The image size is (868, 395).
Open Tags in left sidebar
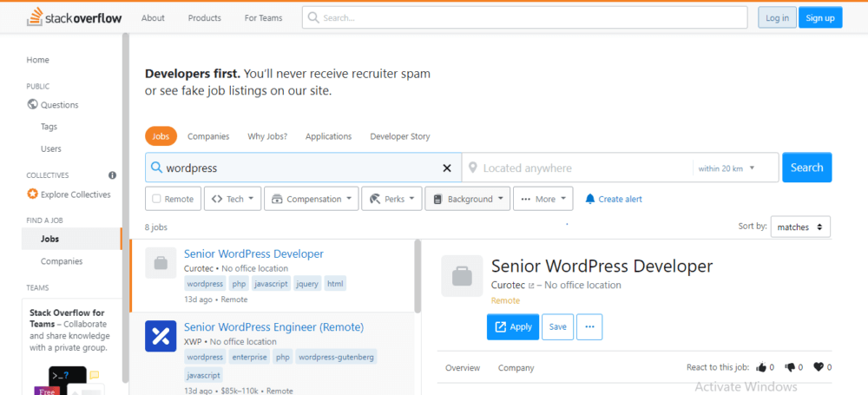(49, 126)
